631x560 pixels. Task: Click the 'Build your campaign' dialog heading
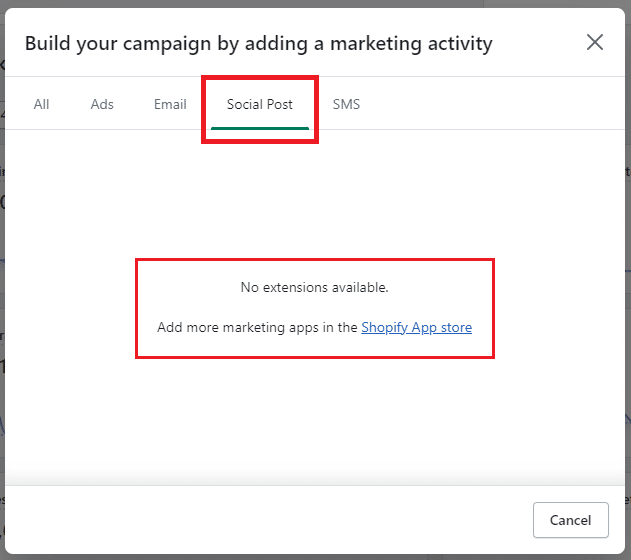258,43
